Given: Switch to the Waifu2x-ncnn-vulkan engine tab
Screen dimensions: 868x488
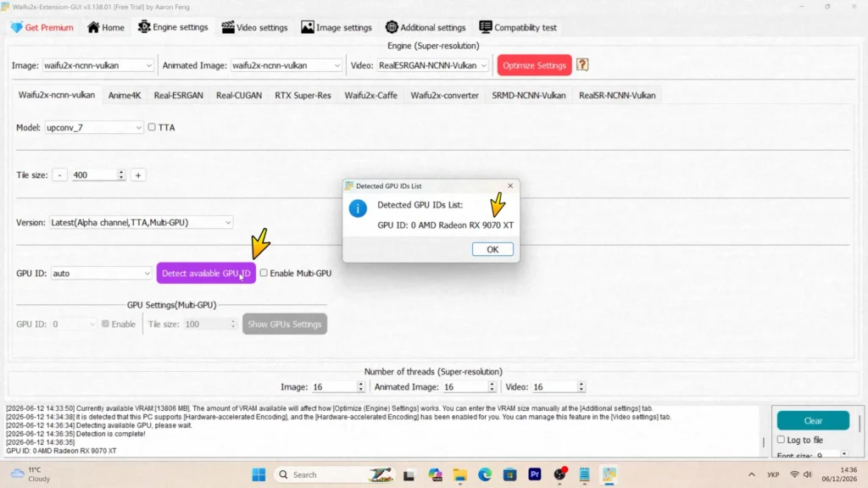Looking at the screenshot, I should tap(57, 95).
